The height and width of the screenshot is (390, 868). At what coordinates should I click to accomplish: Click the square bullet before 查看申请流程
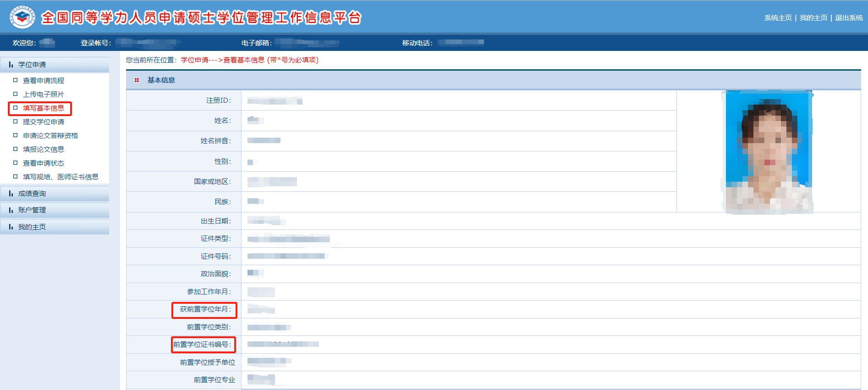click(x=16, y=80)
